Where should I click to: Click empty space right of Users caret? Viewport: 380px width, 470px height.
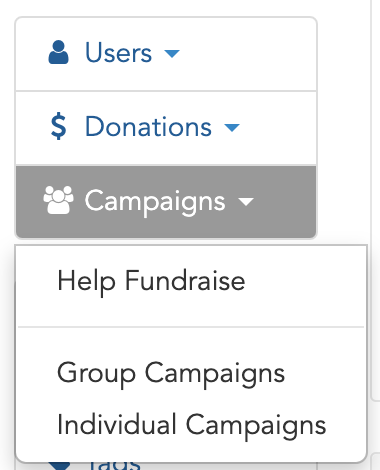pos(248,53)
